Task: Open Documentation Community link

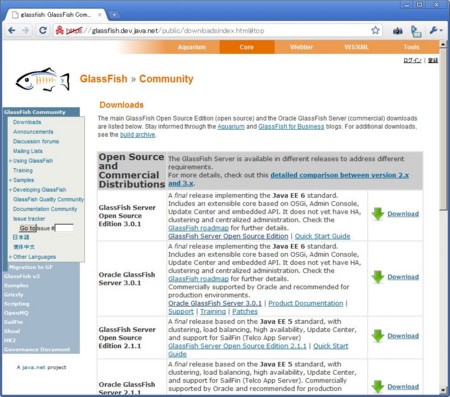Action: [45, 209]
